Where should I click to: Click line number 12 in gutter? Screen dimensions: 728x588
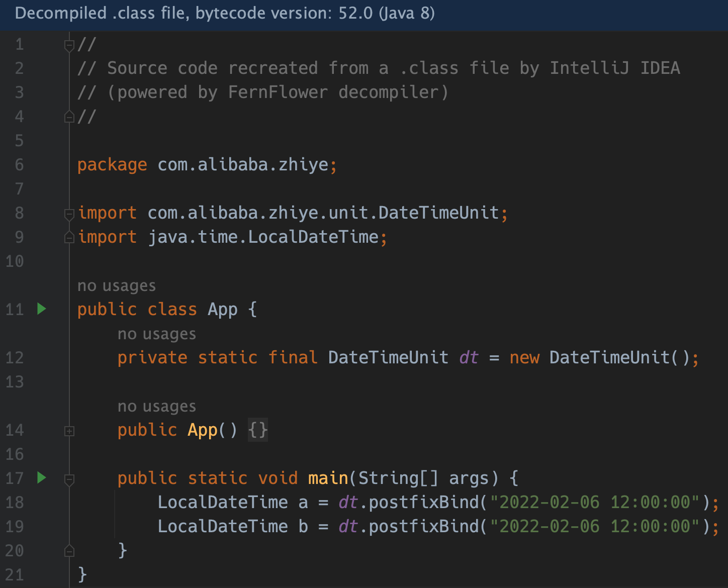click(15, 358)
